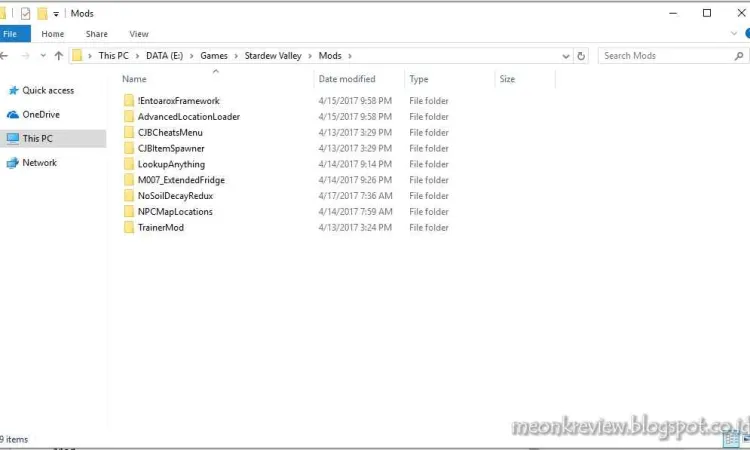Expand chevron after Mods breadcrumb
The width and height of the screenshot is (750, 450).
coord(350,56)
